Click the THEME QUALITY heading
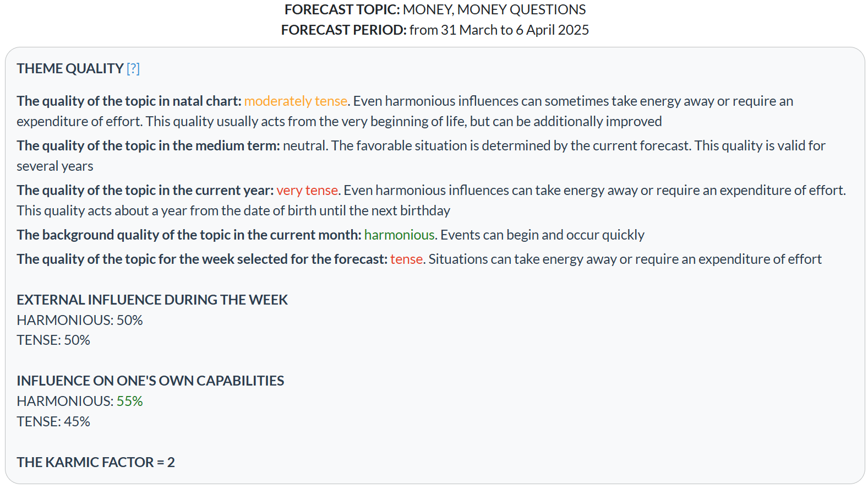This screenshot has height=488, width=868. pyautogui.click(x=70, y=69)
